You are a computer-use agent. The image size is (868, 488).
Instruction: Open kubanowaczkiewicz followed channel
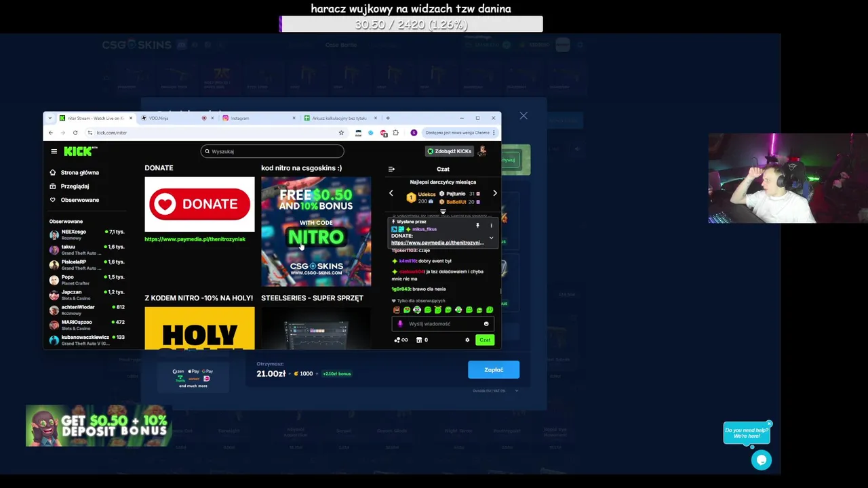[87, 340]
